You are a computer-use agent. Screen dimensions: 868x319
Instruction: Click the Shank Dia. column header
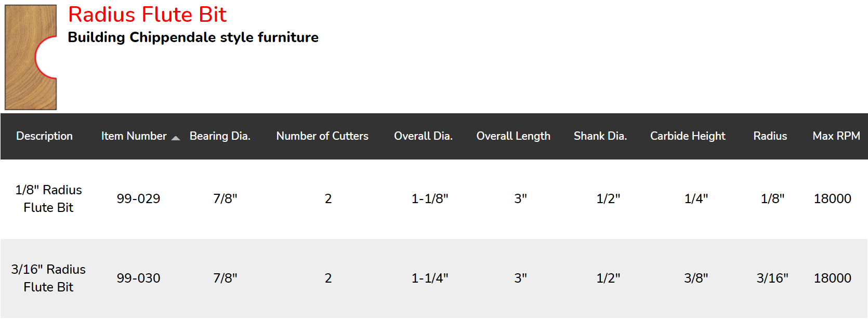pyautogui.click(x=600, y=136)
